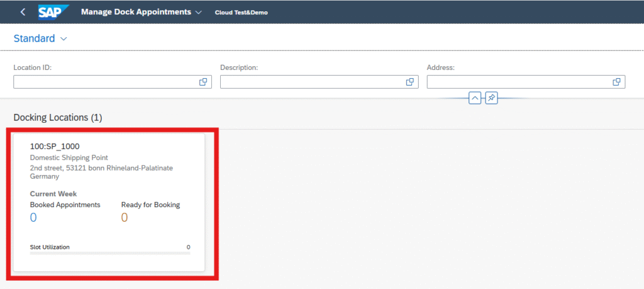Open the Manage Dock Appointments title menu
Viewport: 644px width, 289px height.
point(142,12)
